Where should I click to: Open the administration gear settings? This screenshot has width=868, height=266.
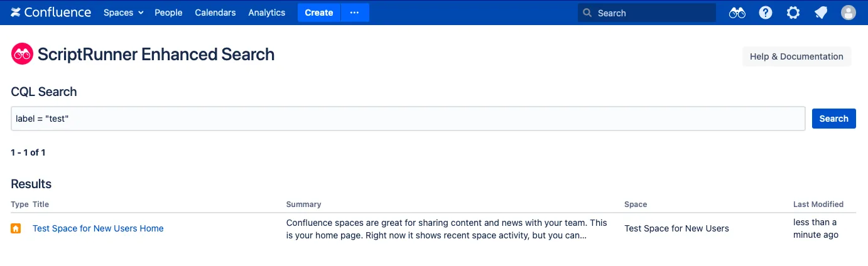793,13
